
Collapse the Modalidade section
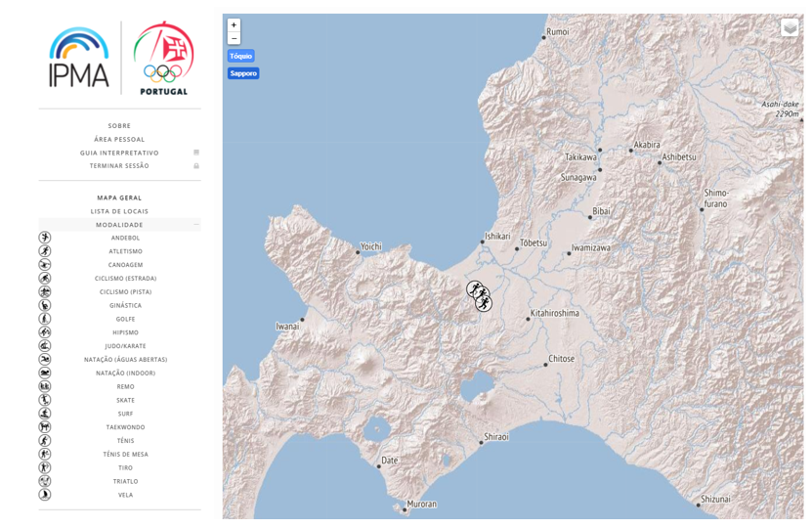pos(119,225)
